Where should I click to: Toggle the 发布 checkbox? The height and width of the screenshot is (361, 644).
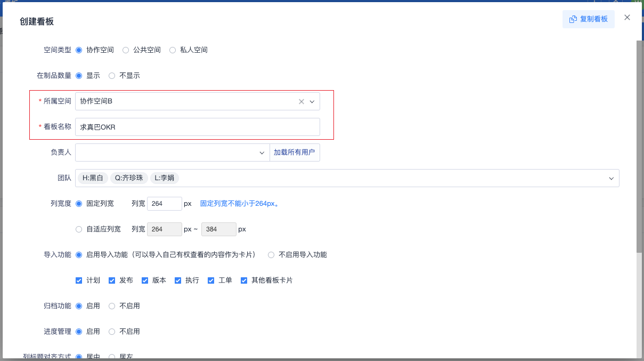112,280
